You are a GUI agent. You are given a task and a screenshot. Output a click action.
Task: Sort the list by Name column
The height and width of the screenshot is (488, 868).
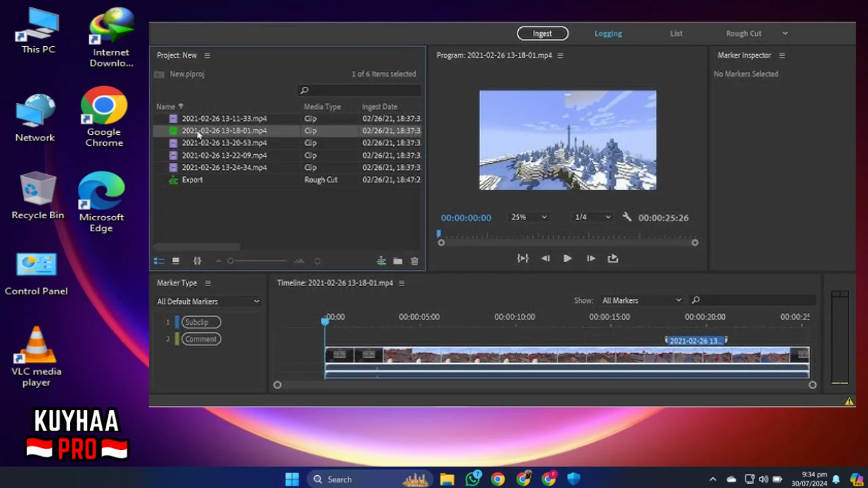point(170,106)
